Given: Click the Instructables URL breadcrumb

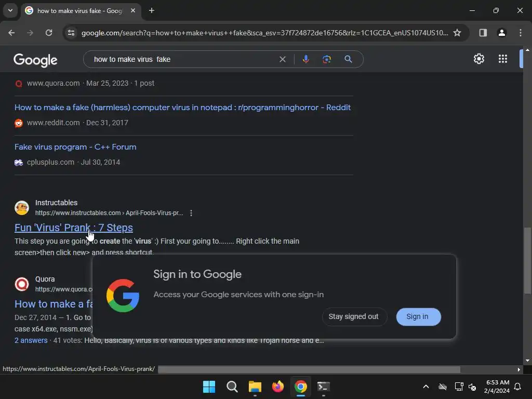Looking at the screenshot, I should click(109, 213).
